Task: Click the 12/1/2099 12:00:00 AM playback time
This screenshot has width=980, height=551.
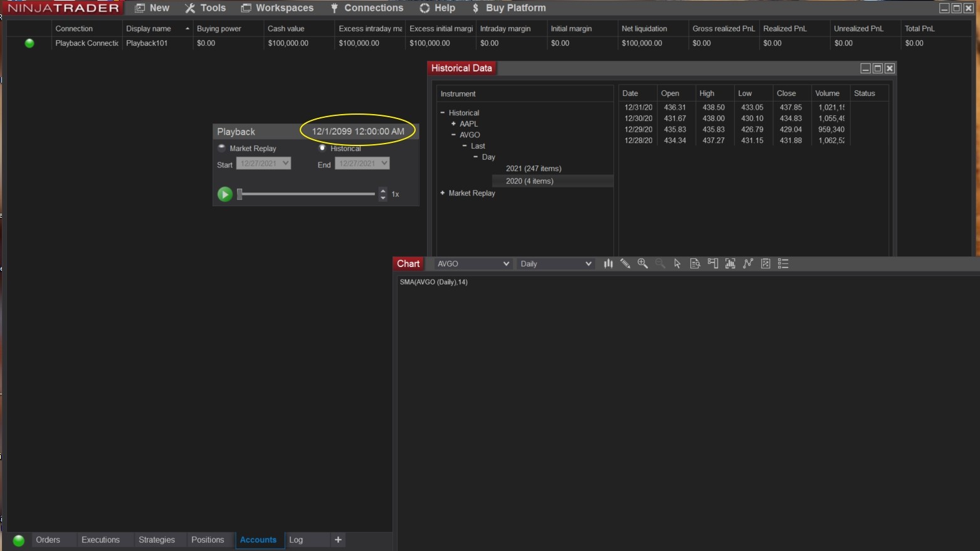Action: coord(358,132)
